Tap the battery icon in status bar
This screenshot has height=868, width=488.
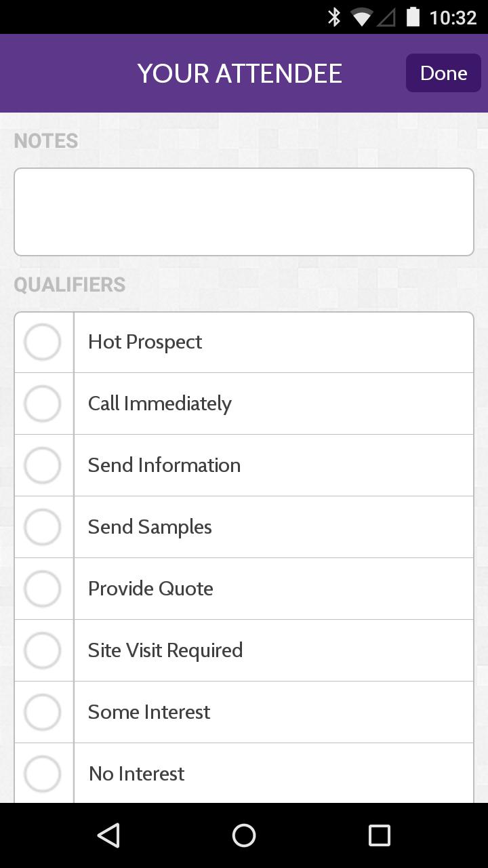click(413, 17)
